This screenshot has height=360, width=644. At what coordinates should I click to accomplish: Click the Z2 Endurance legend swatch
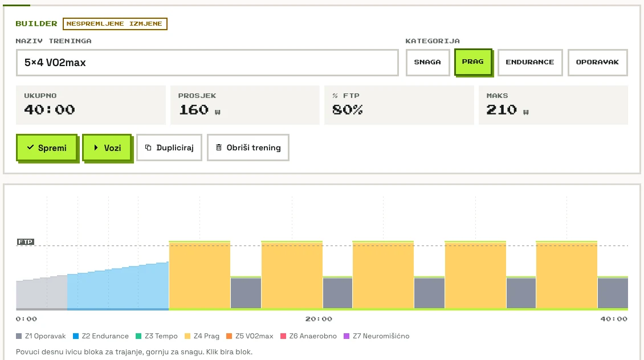tap(76, 336)
